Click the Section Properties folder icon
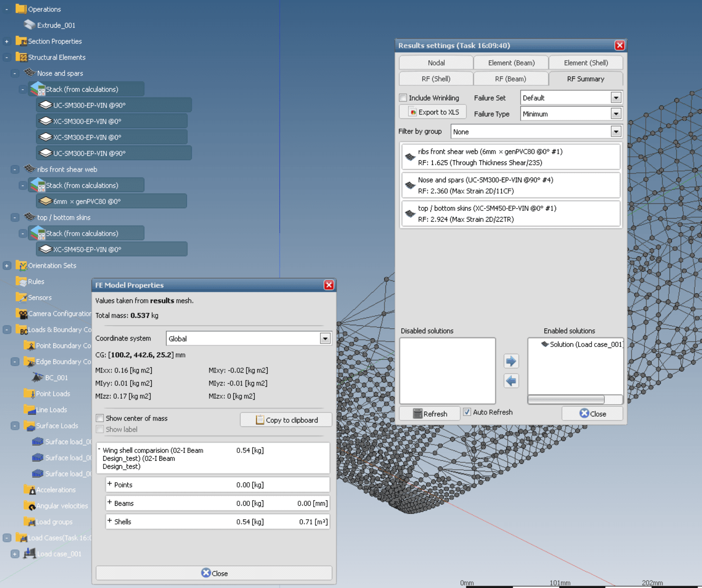 tap(21, 41)
